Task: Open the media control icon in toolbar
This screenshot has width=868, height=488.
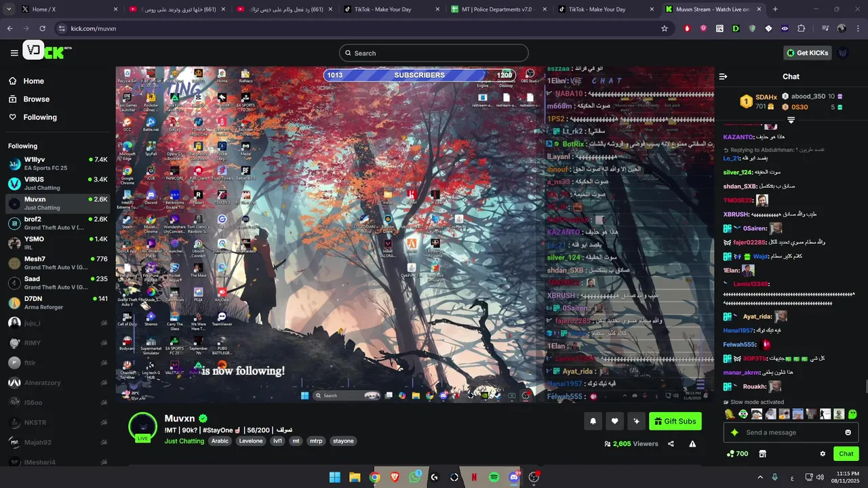Action: tap(825, 28)
